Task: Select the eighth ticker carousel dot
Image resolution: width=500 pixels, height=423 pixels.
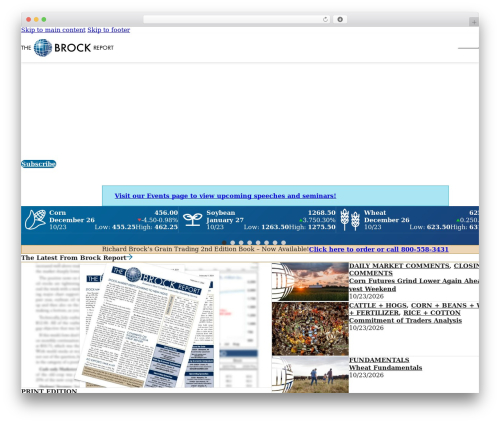Action: click(283, 243)
